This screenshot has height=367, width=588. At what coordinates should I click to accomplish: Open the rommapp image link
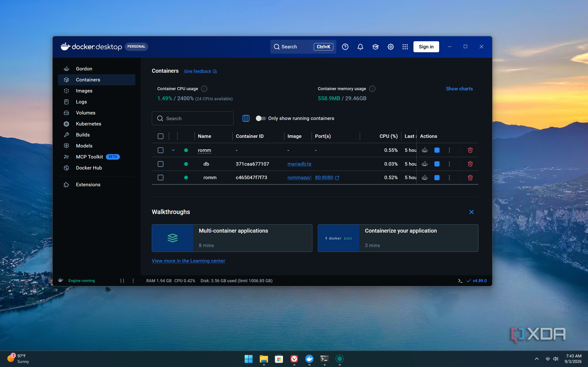299,178
